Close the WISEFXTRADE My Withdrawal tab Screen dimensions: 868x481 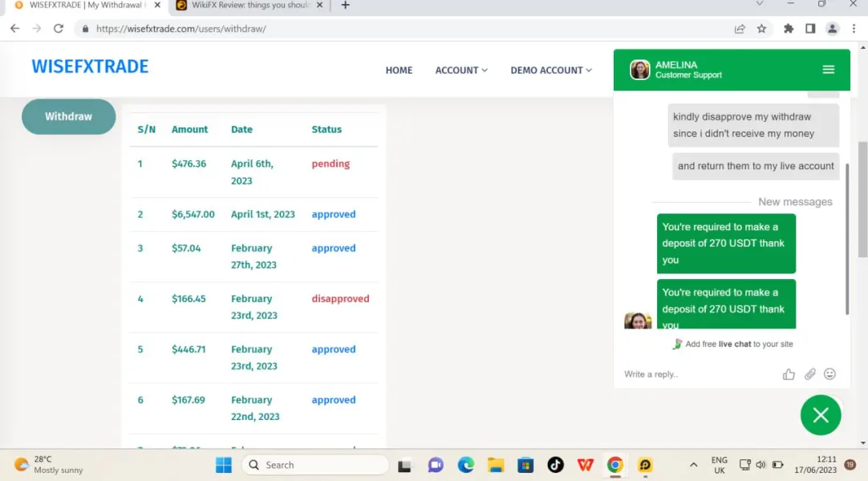coord(157,5)
